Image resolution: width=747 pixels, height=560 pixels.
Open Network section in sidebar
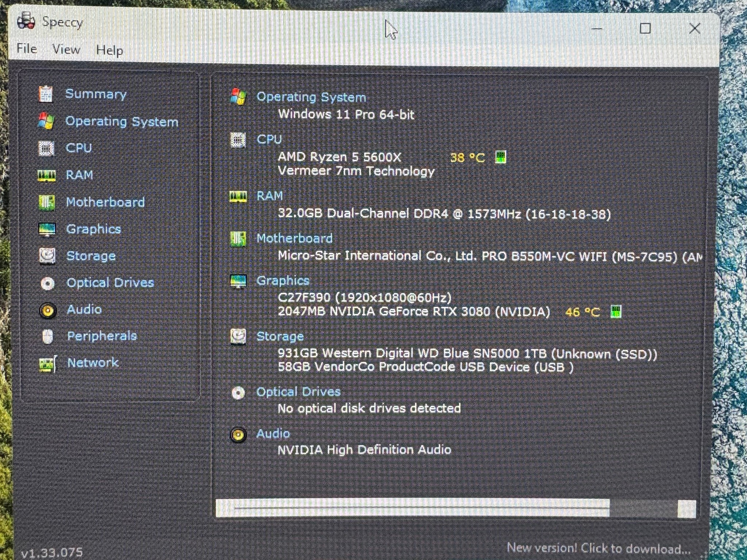tap(93, 363)
